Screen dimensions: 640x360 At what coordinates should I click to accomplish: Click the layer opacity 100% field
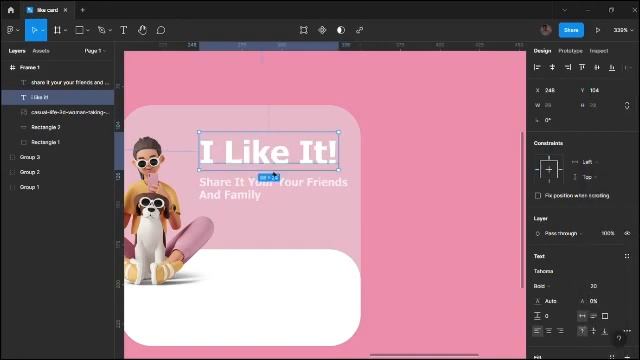[x=607, y=233]
